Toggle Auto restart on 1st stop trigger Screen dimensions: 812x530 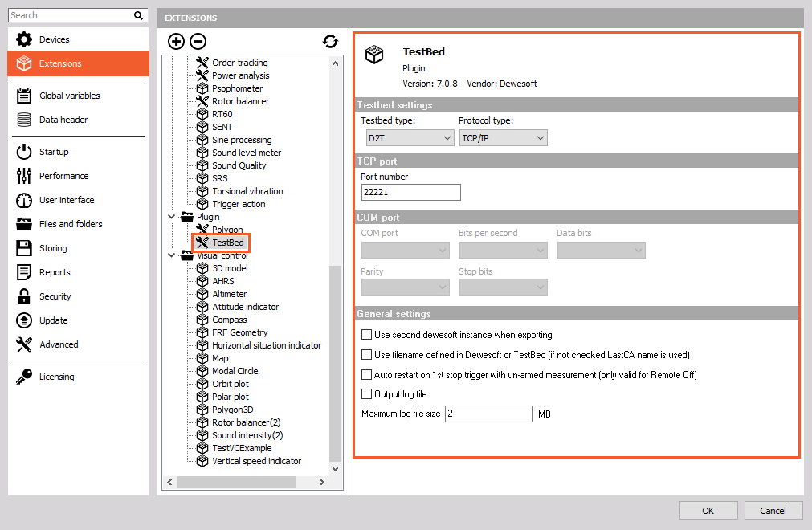pyautogui.click(x=366, y=375)
